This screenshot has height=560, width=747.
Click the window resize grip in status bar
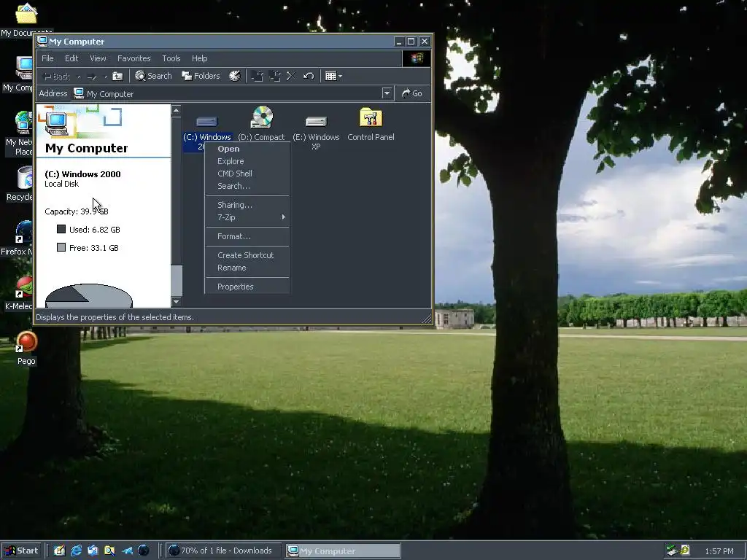pyautogui.click(x=426, y=318)
